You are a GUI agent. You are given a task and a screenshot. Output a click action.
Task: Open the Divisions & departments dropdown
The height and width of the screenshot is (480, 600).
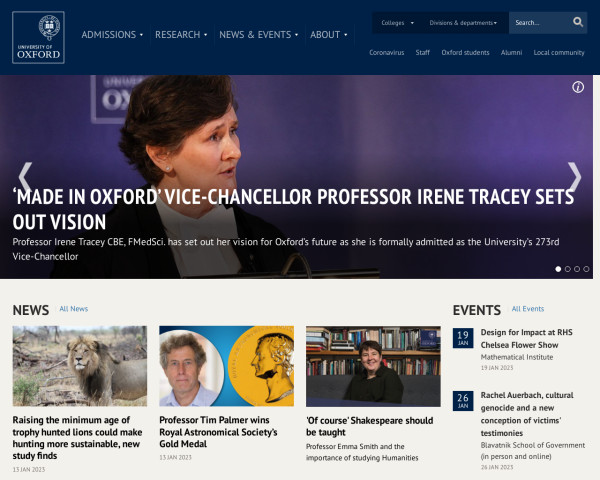[463, 23]
